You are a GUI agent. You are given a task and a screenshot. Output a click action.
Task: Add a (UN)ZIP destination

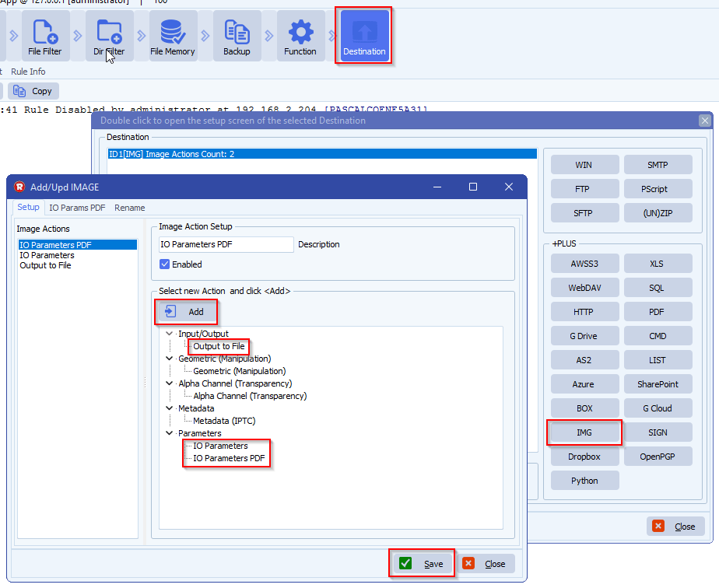tap(658, 213)
